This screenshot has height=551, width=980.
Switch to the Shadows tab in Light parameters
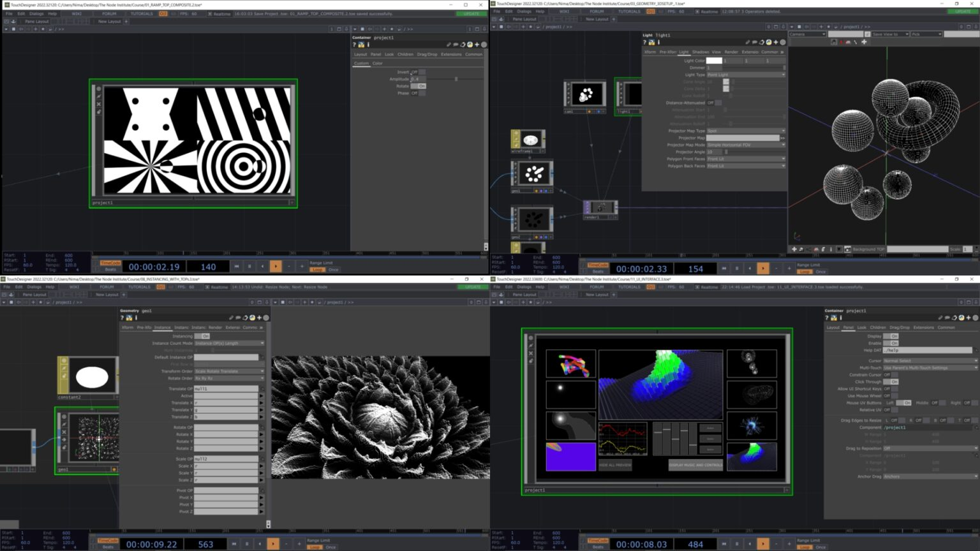(x=702, y=52)
